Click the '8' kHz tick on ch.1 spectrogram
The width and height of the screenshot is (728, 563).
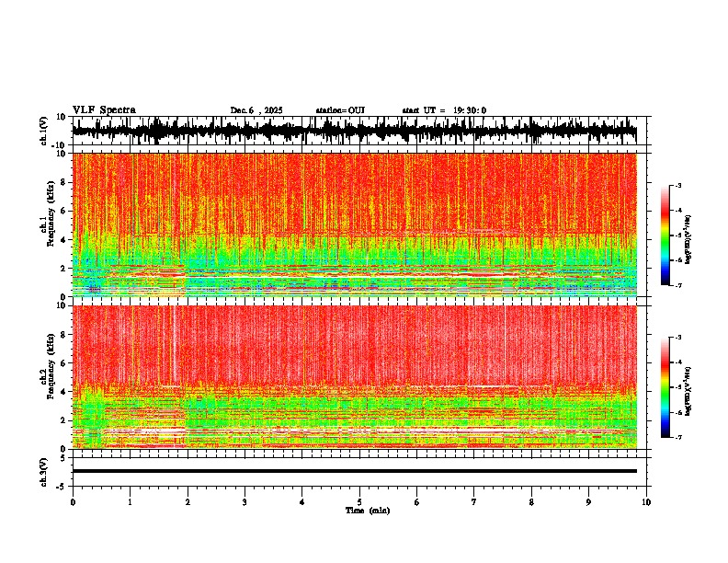point(65,182)
